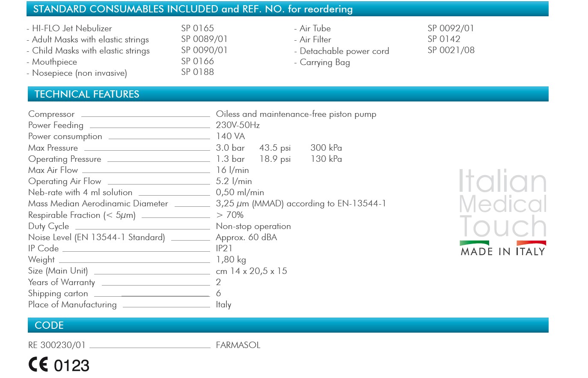Click the 'Place of Manufacturing' label

(x=72, y=305)
